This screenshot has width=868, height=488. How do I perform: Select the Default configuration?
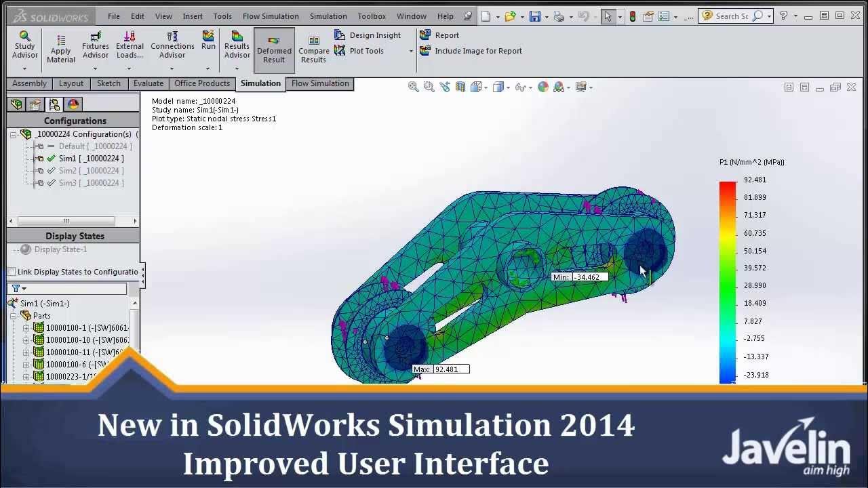coord(95,146)
